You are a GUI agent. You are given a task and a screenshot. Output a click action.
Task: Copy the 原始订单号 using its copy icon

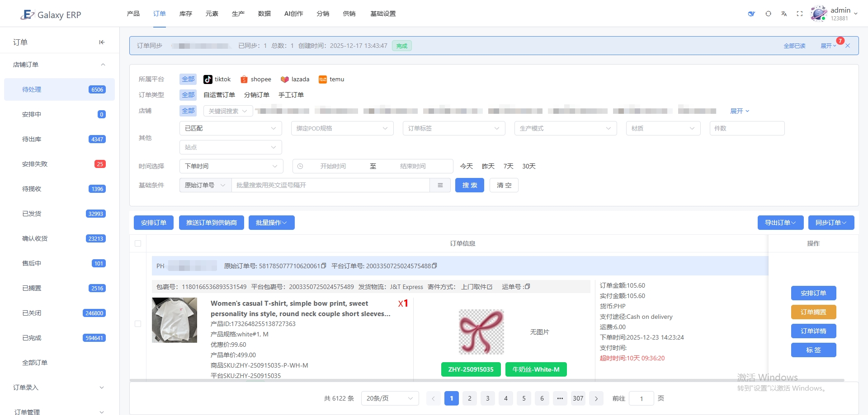[x=324, y=266]
